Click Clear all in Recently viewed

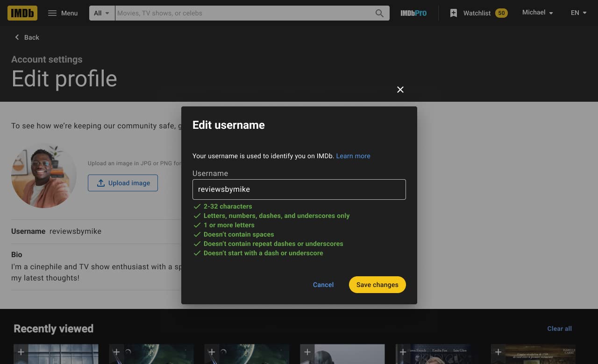tap(559, 329)
